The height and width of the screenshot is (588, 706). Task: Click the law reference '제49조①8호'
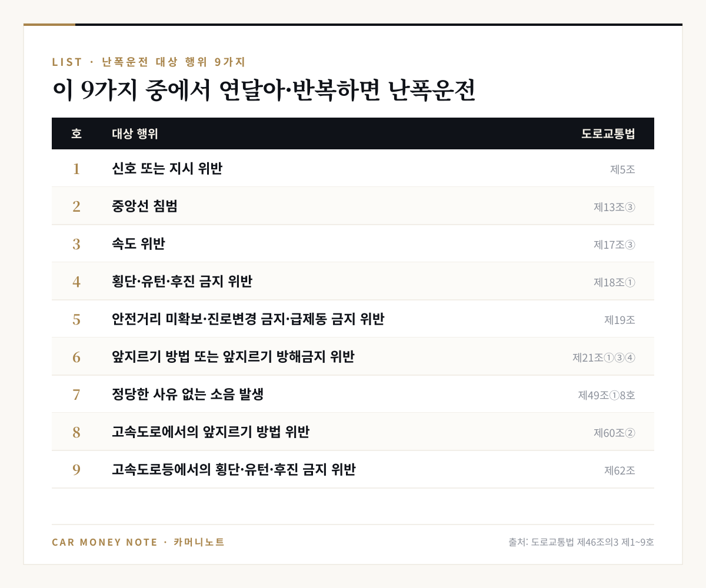click(607, 395)
